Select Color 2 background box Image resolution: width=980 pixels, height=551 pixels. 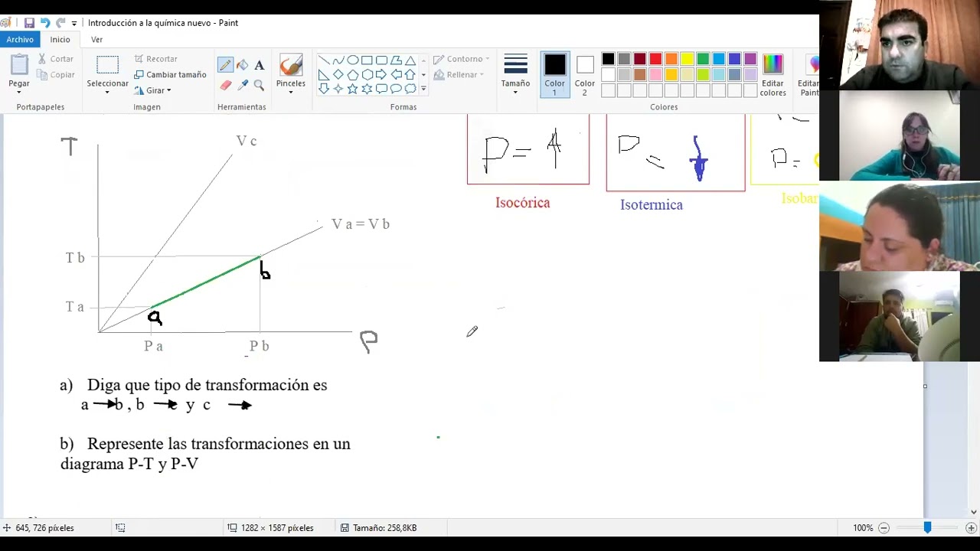tap(585, 75)
